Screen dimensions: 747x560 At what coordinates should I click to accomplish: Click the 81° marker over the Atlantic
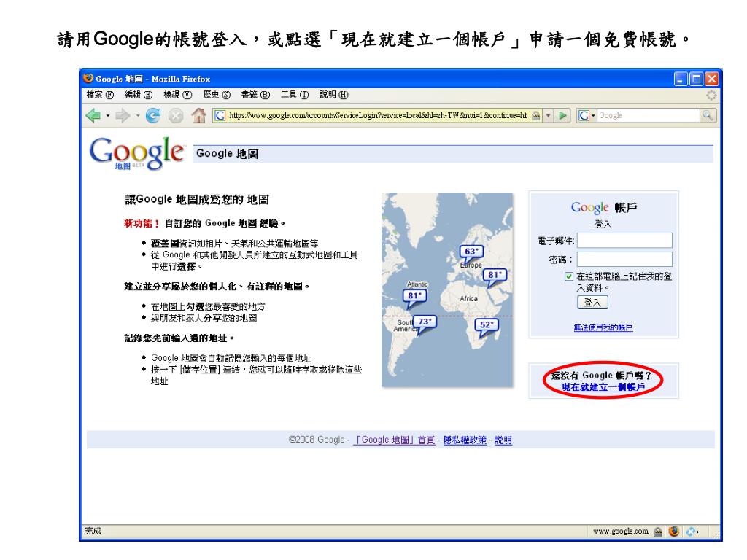click(x=414, y=297)
